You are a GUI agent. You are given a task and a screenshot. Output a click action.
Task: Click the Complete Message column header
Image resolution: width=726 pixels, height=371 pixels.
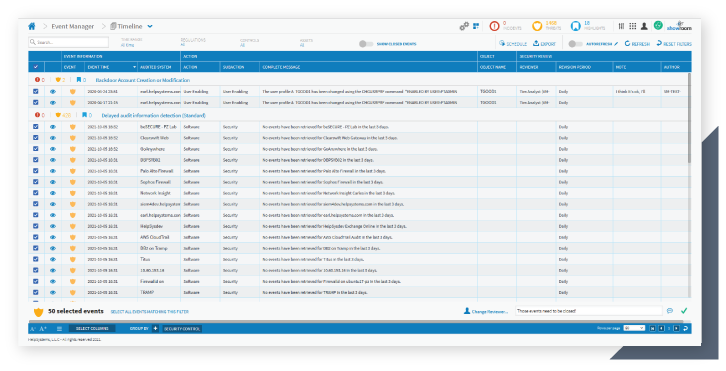[x=368, y=67]
